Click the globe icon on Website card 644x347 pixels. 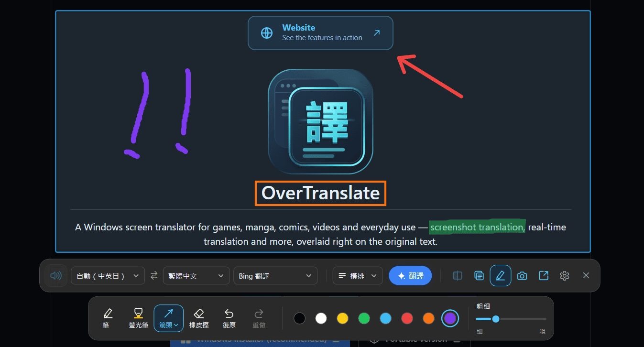pos(267,33)
